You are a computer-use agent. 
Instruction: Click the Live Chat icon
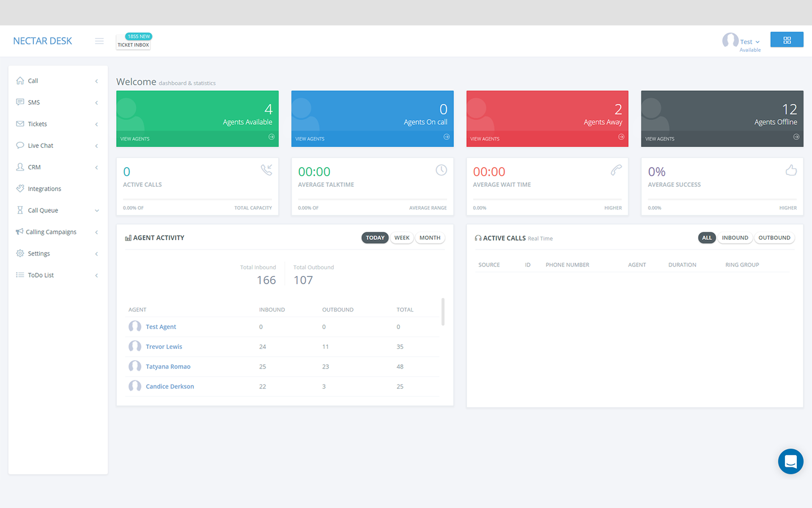point(19,145)
